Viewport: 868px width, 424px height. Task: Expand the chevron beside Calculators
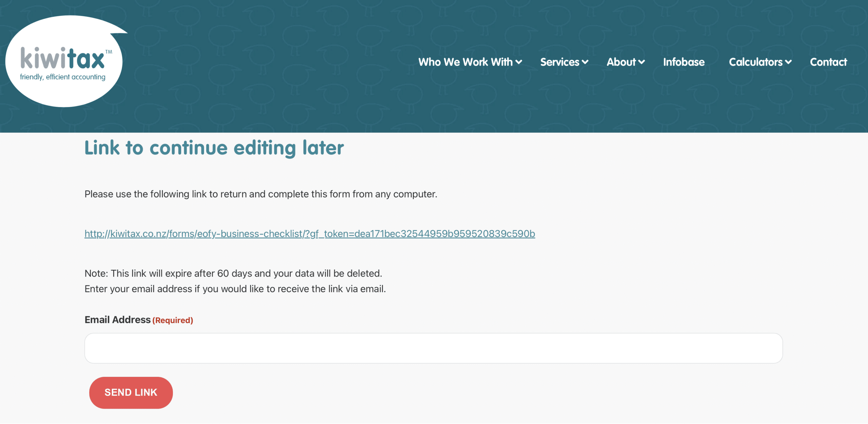click(788, 62)
